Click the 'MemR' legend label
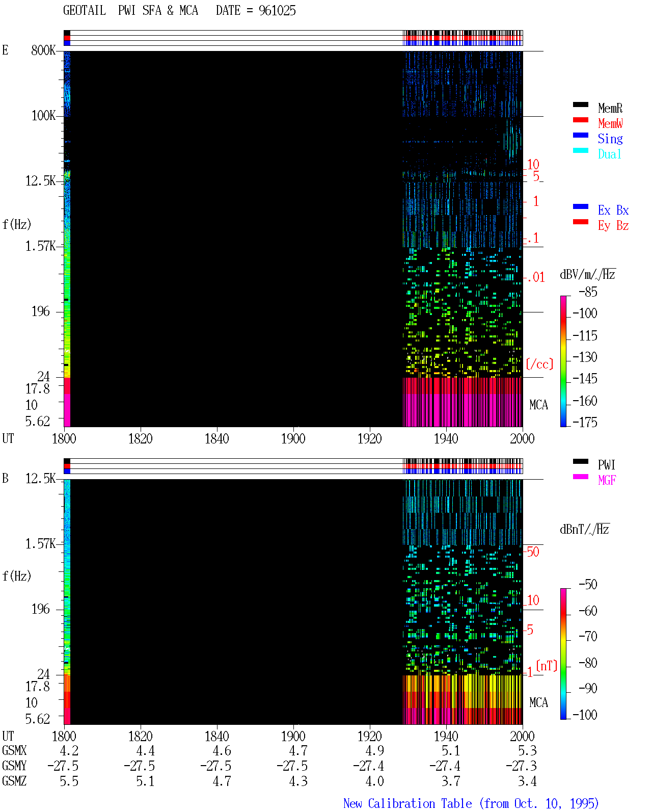Image resolution: width=652 pixels, height=812 pixels. 610,108
